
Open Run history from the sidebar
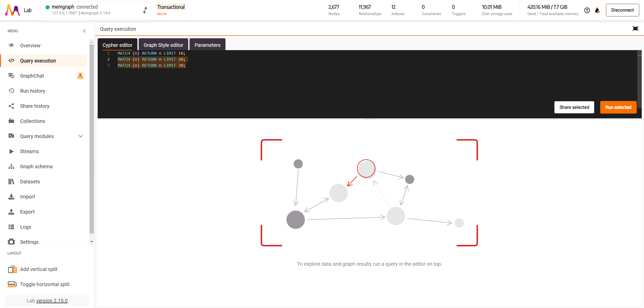[x=32, y=91]
